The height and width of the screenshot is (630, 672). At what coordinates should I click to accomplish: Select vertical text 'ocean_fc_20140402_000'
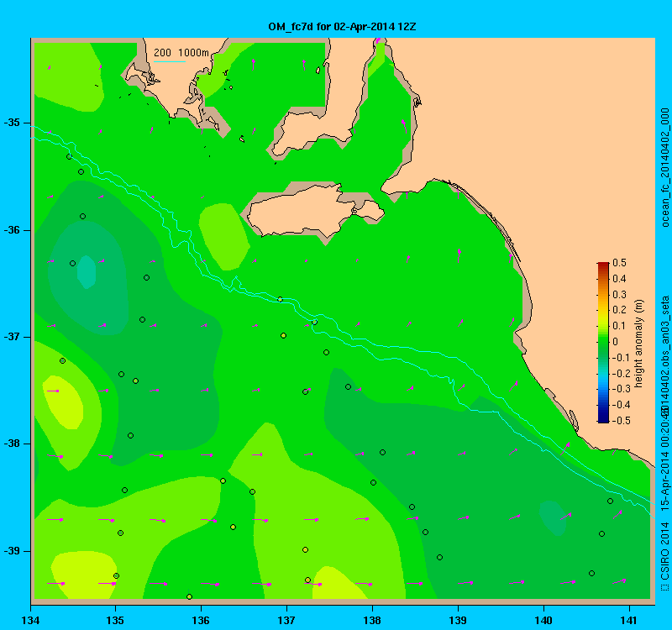pyautogui.click(x=664, y=167)
